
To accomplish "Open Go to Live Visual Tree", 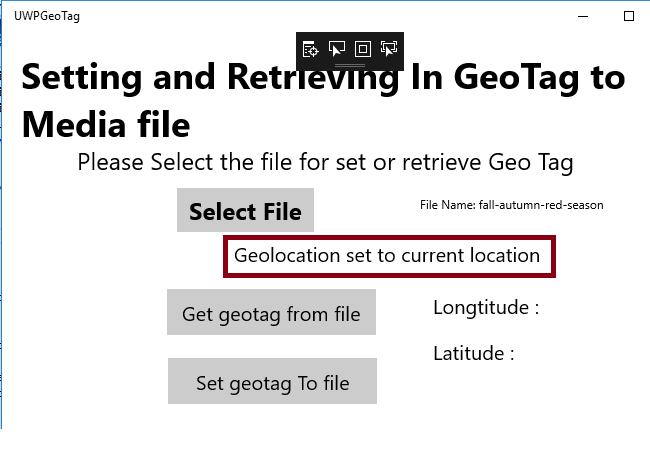I will (x=311, y=48).
